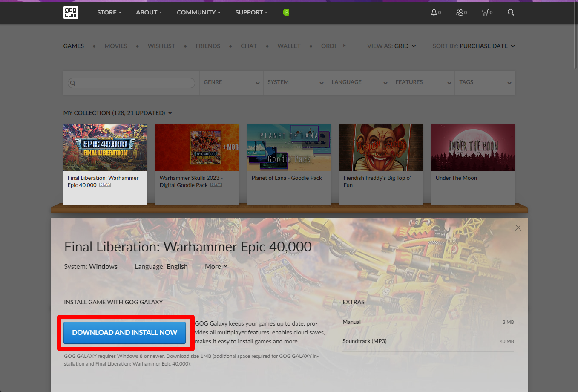Expand MY COLLECTION dropdown

tap(118, 113)
